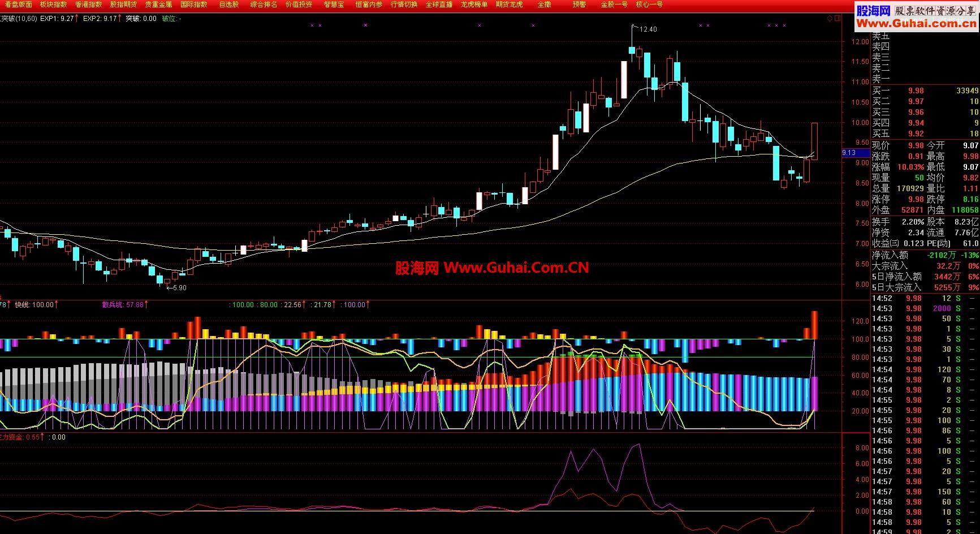Click the 涨幅 value 10.03%
This screenshot has height=534, width=980.
910,167
